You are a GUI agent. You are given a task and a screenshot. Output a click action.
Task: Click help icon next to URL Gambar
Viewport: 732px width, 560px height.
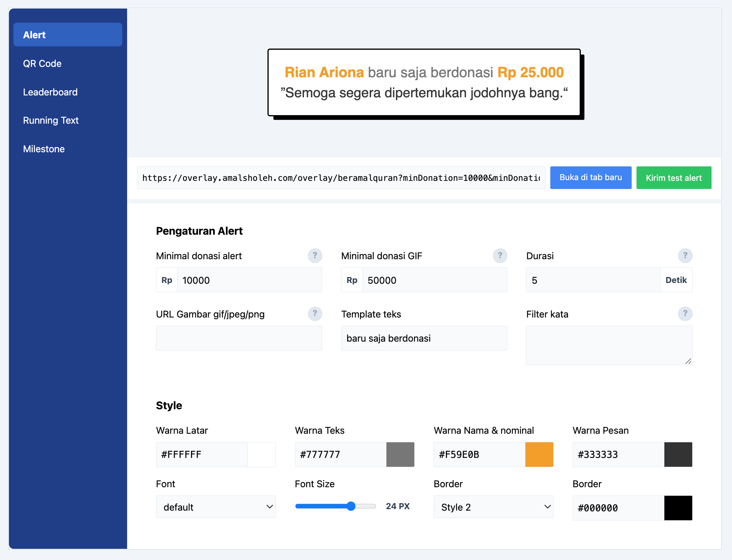[x=315, y=314]
